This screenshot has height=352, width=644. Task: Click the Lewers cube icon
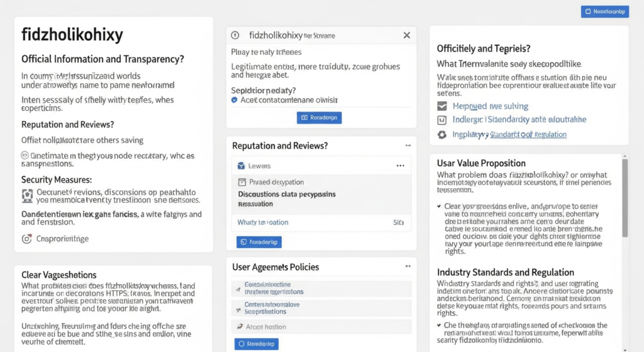[x=240, y=166]
